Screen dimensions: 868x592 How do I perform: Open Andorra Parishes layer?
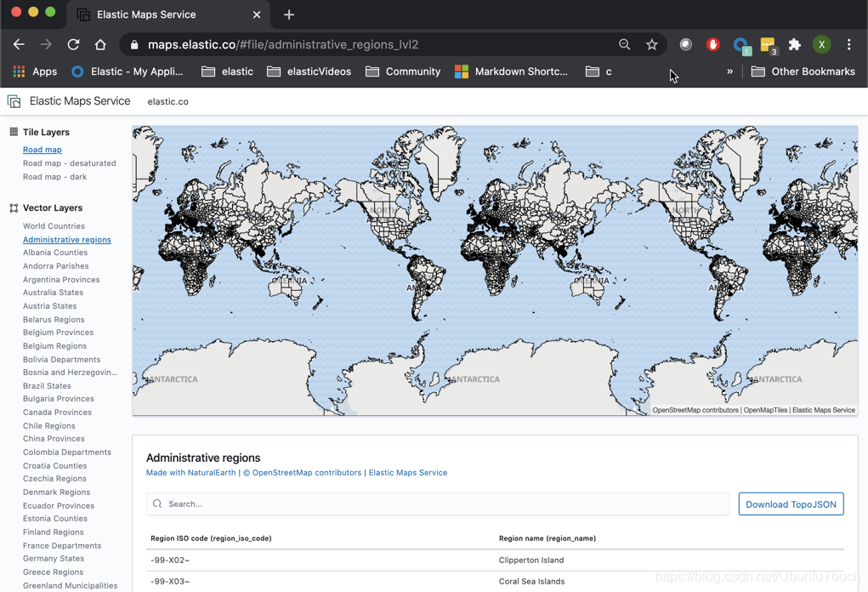click(55, 266)
